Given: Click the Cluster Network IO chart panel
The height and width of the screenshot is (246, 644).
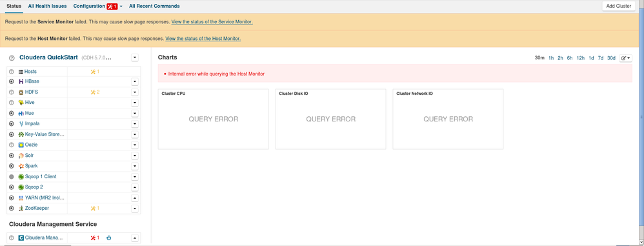Looking at the screenshot, I should tap(448, 119).
